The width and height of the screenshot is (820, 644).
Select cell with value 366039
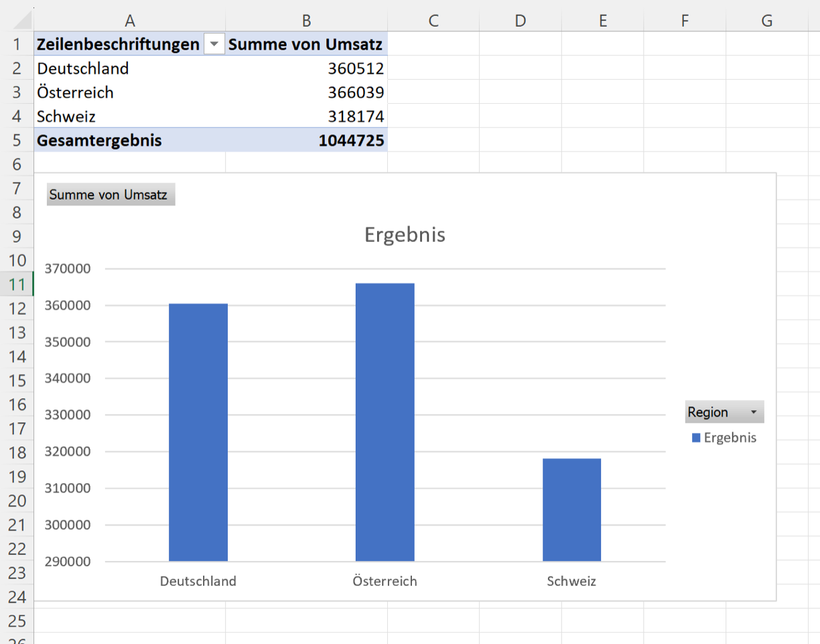[355, 92]
